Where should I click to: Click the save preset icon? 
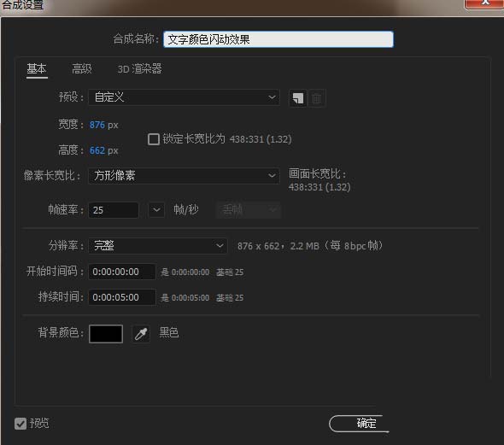[298, 98]
